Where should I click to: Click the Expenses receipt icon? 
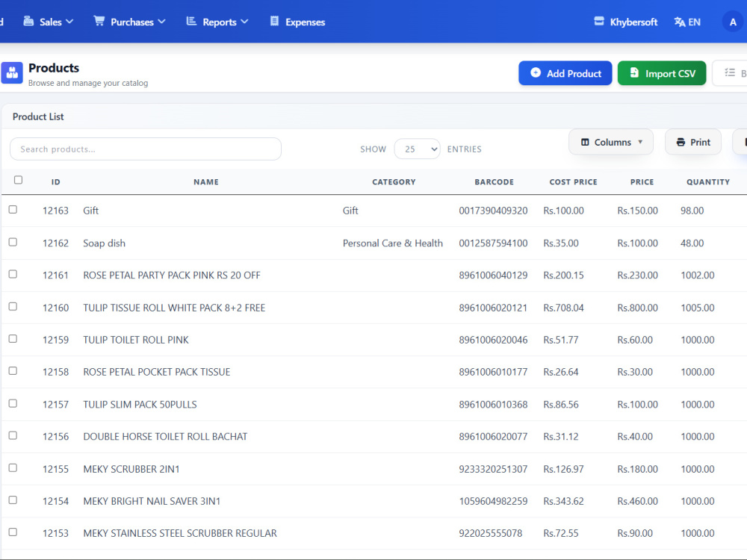click(x=274, y=21)
